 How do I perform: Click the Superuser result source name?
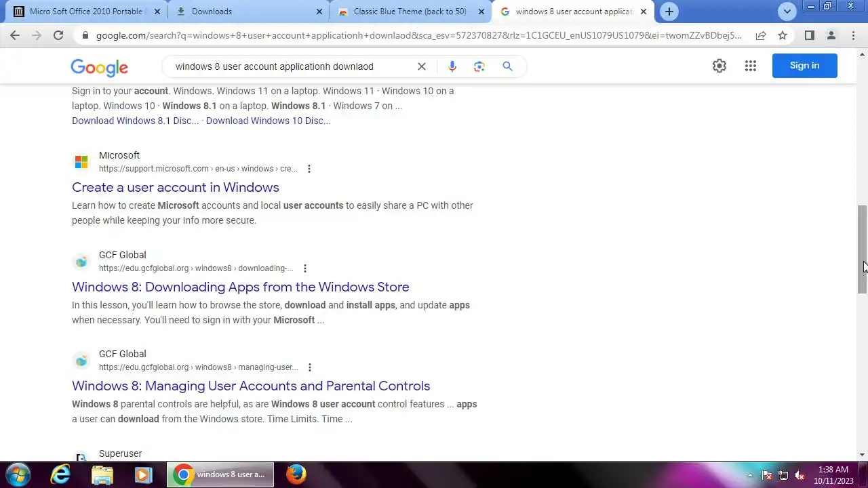[x=121, y=453]
